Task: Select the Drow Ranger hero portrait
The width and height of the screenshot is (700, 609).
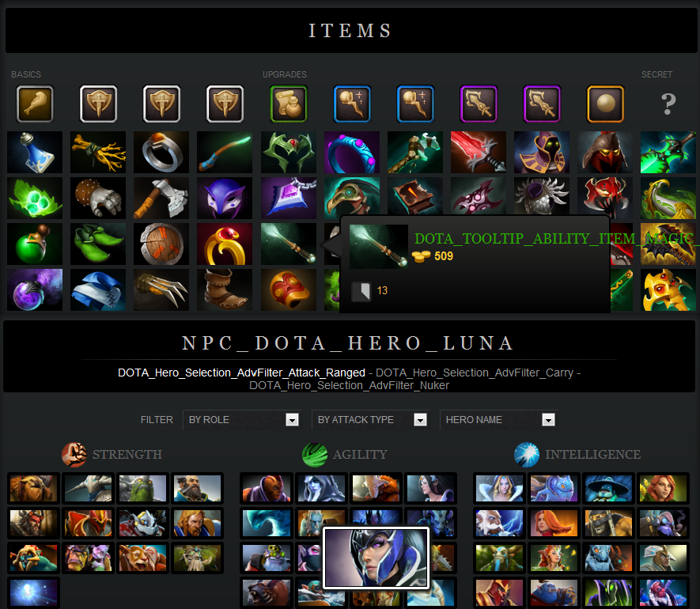Action: 321,489
